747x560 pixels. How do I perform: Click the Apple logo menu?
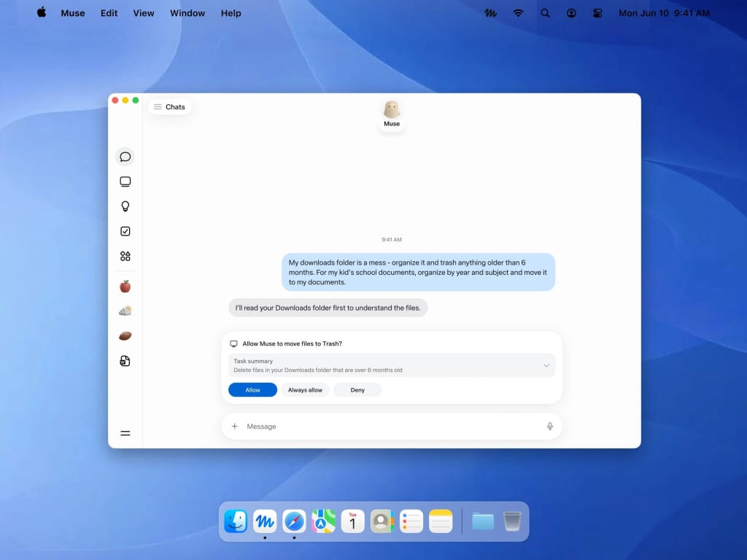coord(42,13)
